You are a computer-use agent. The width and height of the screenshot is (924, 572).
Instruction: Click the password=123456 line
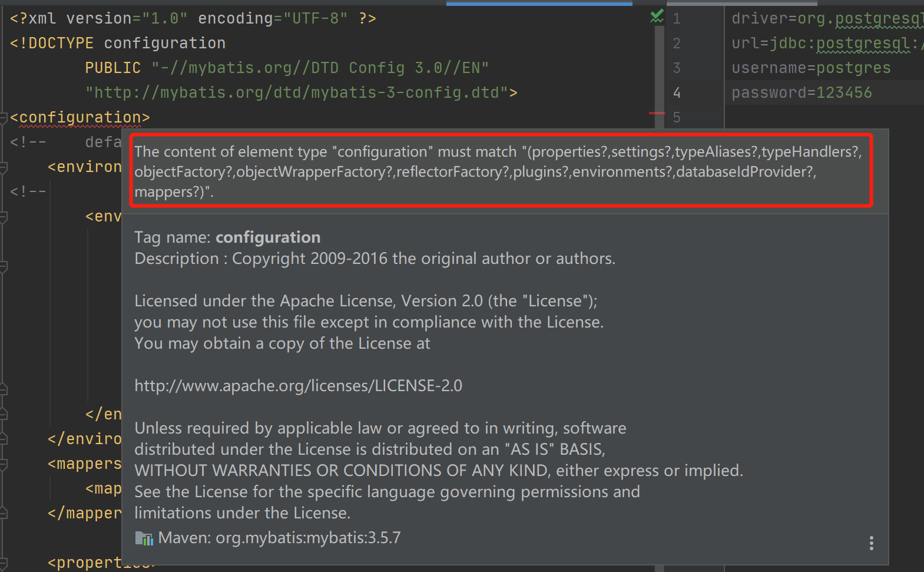(802, 93)
